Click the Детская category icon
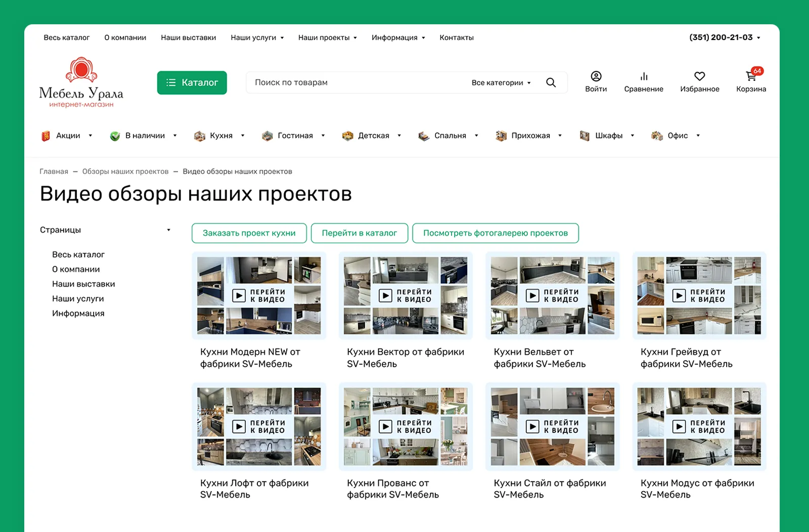 [347, 136]
